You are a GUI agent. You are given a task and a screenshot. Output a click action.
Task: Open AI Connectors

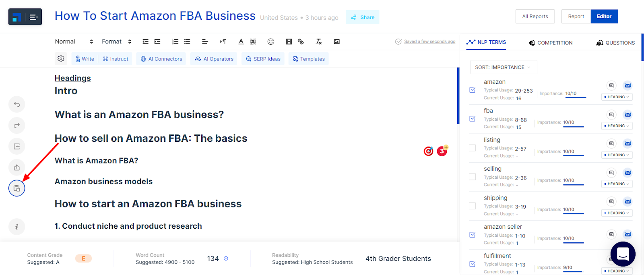161,59
